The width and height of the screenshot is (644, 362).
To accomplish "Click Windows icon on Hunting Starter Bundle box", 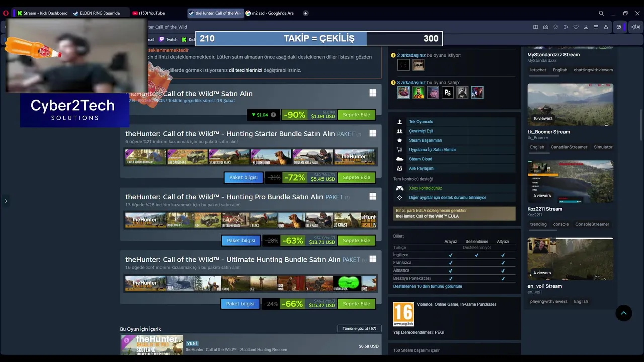I will pos(373,133).
